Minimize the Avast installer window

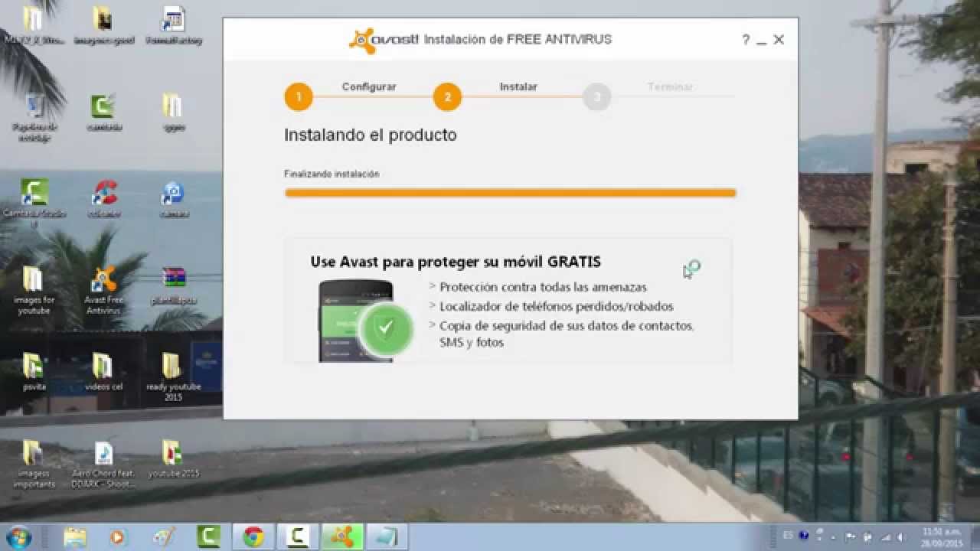[x=761, y=41]
